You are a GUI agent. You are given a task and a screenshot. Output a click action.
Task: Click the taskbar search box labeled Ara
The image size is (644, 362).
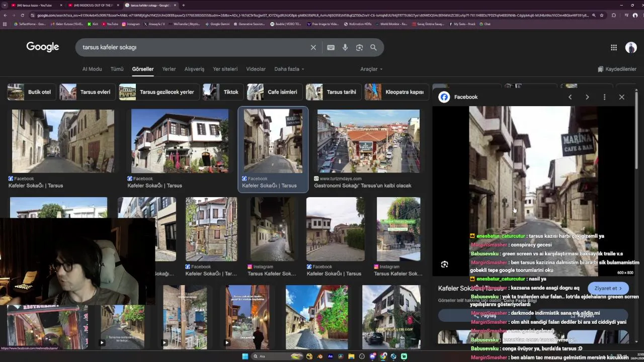[x=277, y=356]
